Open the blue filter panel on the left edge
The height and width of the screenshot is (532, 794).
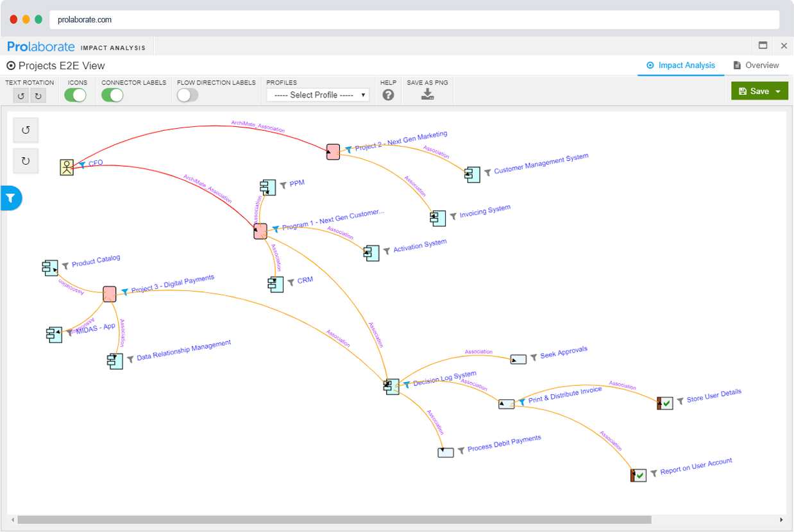pos(10,198)
